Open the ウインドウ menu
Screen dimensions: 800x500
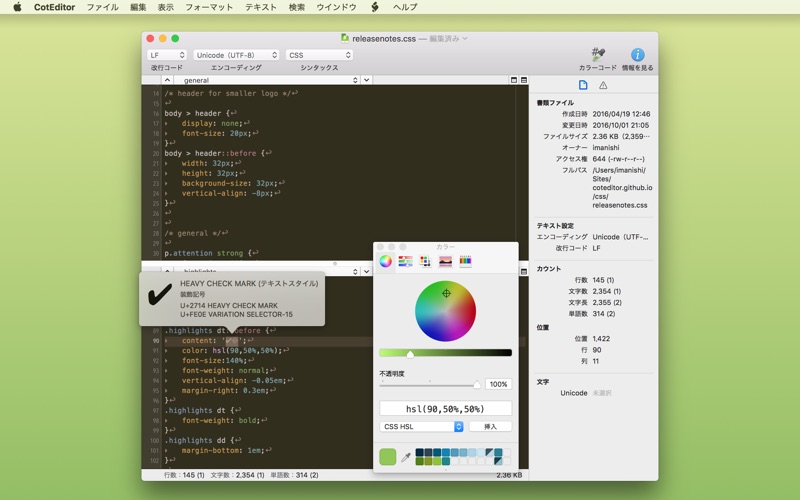point(336,7)
